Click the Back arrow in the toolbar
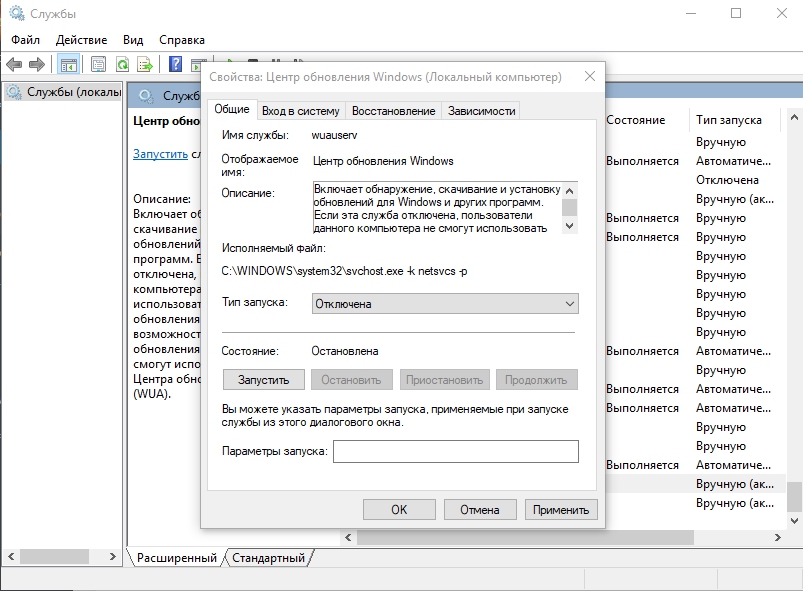 tap(14, 64)
